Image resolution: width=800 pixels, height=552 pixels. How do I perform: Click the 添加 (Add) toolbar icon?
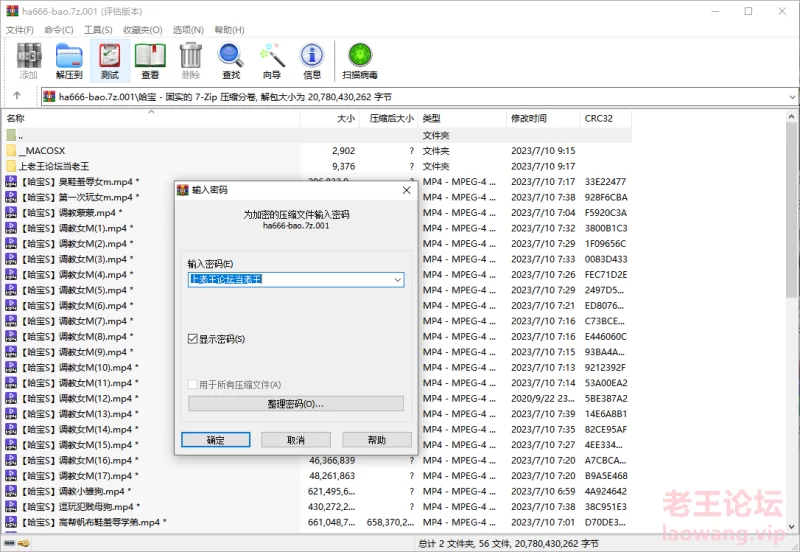[29, 61]
